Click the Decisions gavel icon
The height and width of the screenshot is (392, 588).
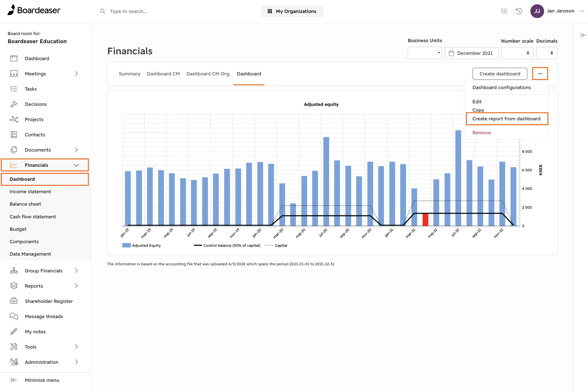[14, 104]
